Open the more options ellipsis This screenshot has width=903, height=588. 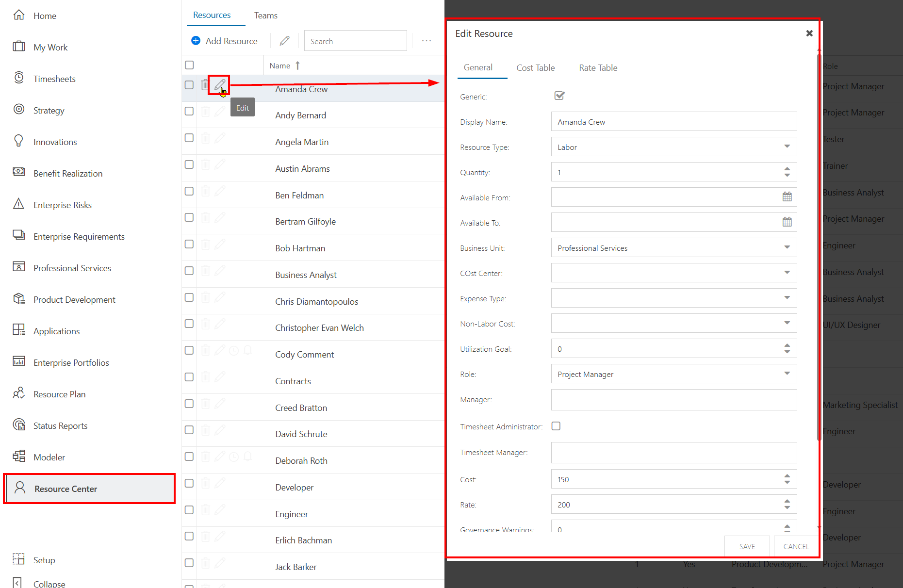click(427, 41)
